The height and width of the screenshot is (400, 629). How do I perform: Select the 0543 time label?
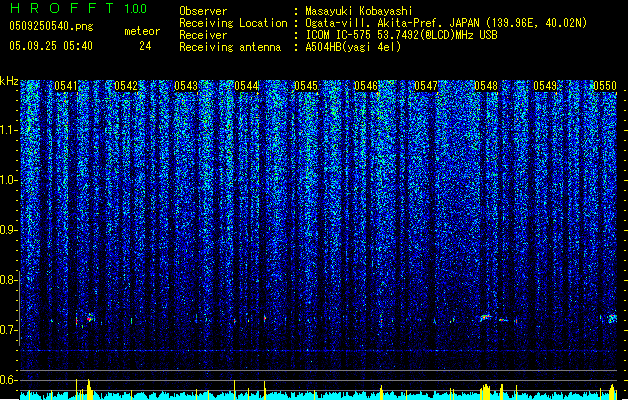click(x=186, y=86)
